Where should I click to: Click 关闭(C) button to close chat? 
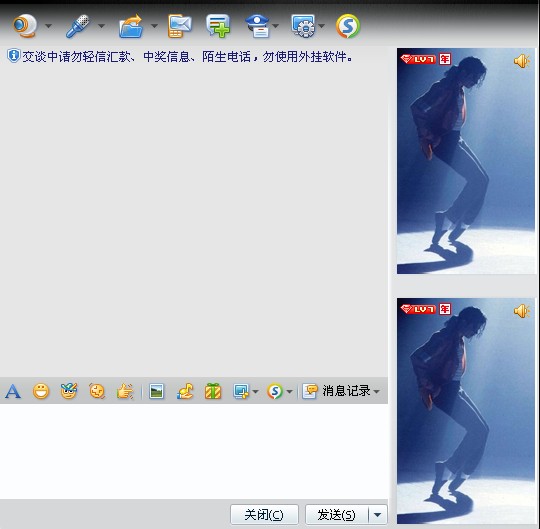tap(264, 515)
